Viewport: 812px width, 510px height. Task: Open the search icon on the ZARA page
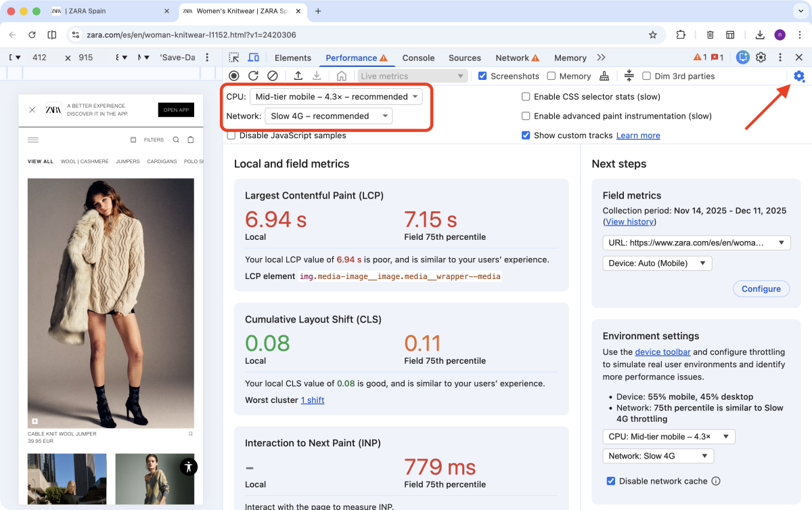coord(175,140)
